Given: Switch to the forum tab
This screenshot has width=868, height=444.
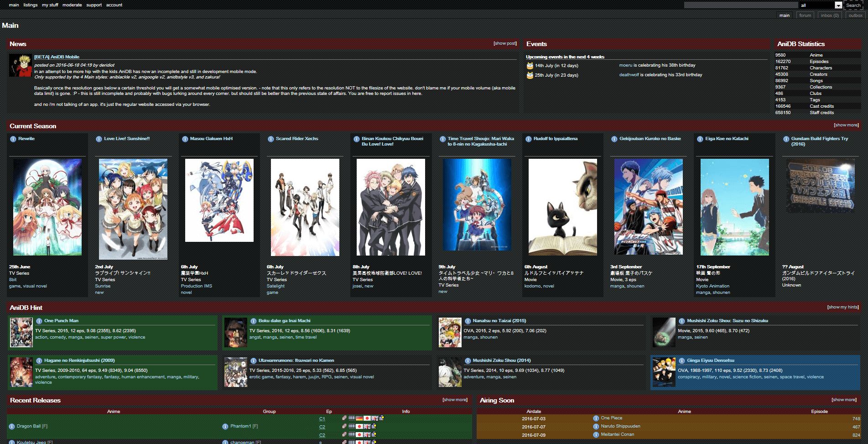Looking at the screenshot, I should click(805, 16).
